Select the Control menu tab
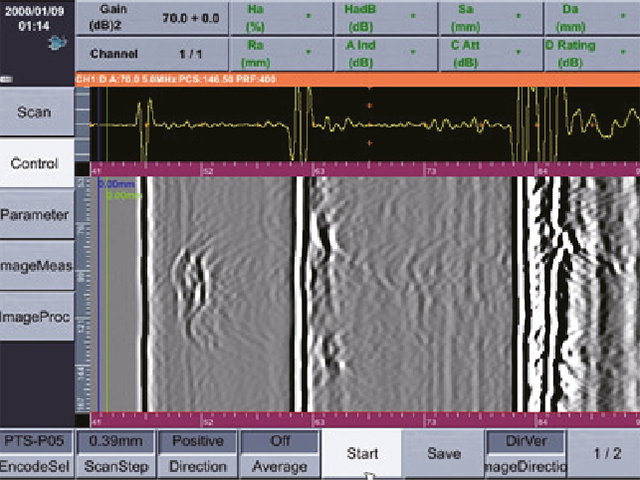640x480 pixels. point(37,163)
